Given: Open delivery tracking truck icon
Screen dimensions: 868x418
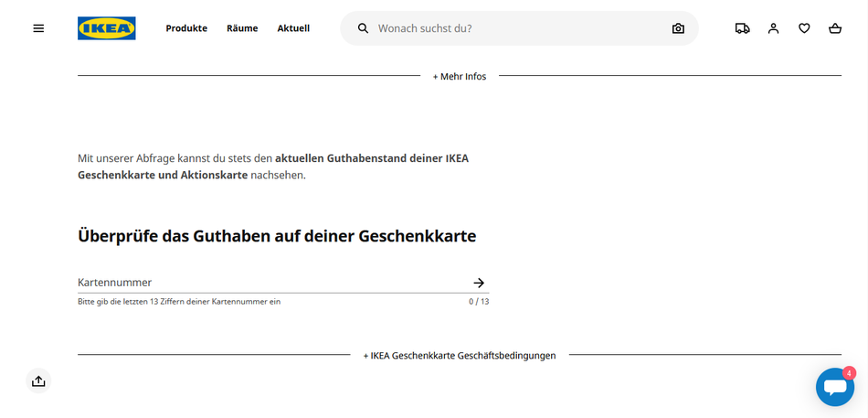Looking at the screenshot, I should (x=742, y=28).
